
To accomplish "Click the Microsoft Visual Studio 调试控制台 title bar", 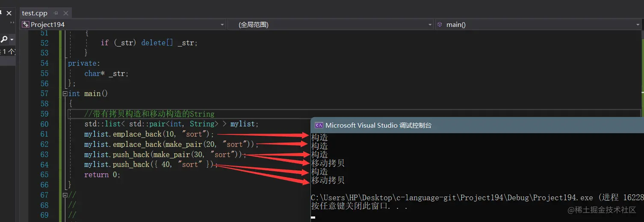I will [477, 125].
